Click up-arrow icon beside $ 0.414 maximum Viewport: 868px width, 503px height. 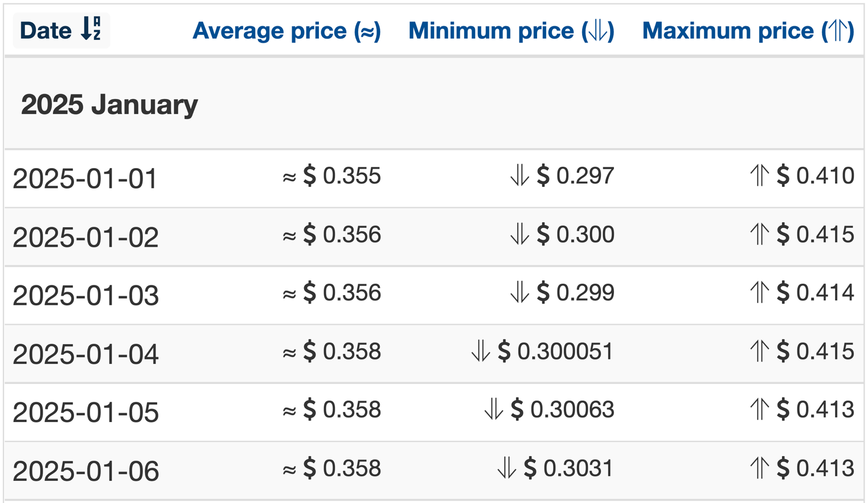point(760,292)
